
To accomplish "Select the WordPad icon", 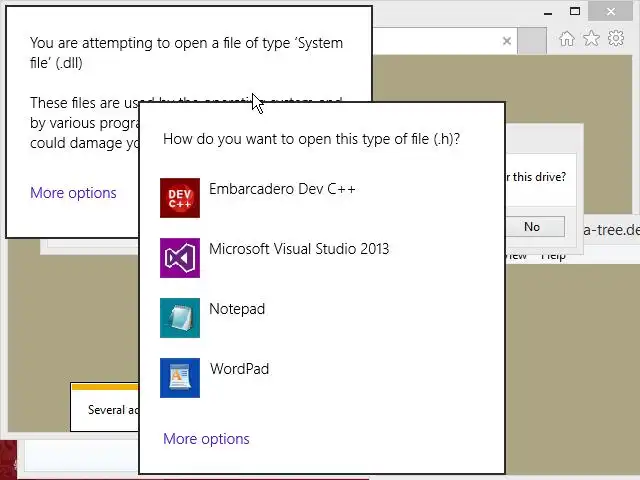I will click(180, 378).
